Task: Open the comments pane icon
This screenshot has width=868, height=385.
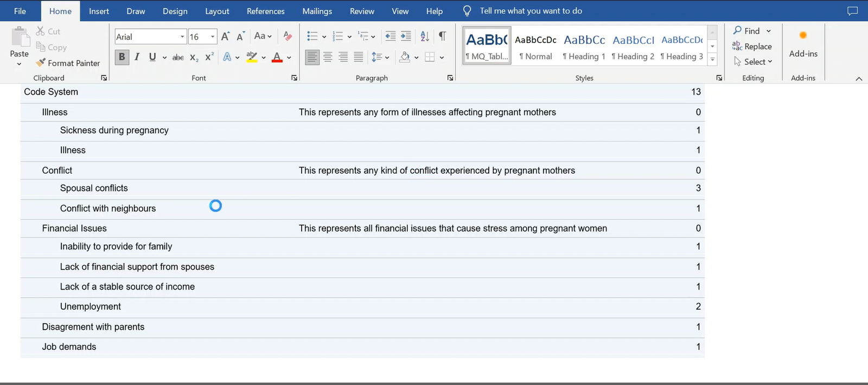Action: coord(853,11)
